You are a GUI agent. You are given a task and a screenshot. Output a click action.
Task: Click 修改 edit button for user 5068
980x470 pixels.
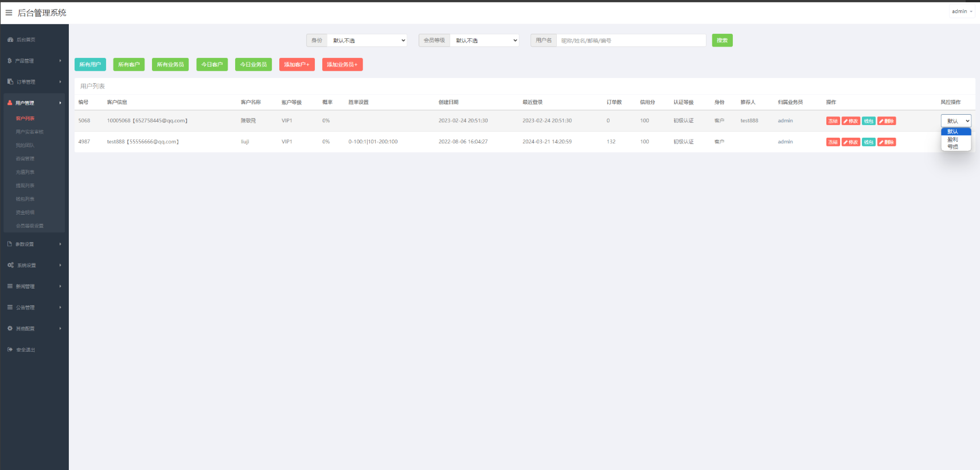click(850, 121)
